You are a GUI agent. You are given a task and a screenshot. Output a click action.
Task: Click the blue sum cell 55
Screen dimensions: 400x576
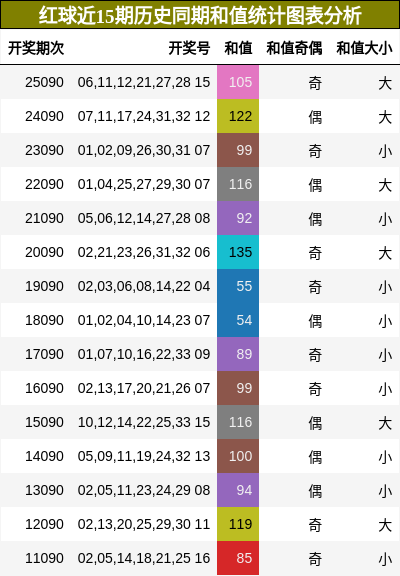click(x=238, y=286)
